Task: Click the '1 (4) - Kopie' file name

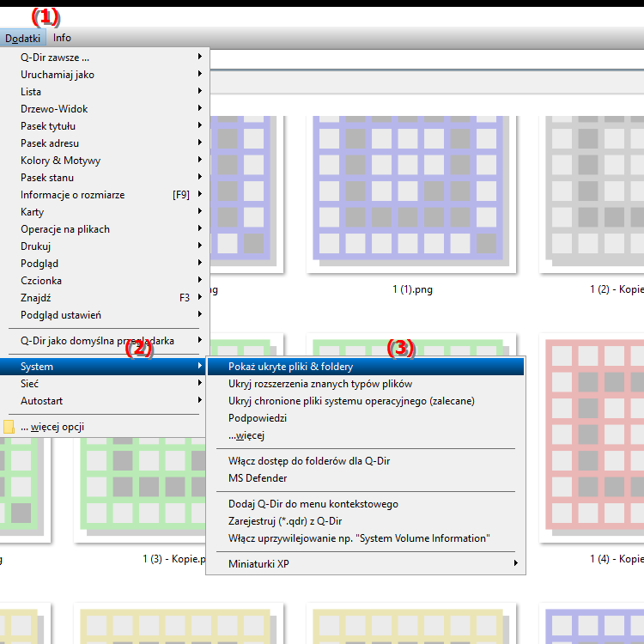Action: (617, 559)
